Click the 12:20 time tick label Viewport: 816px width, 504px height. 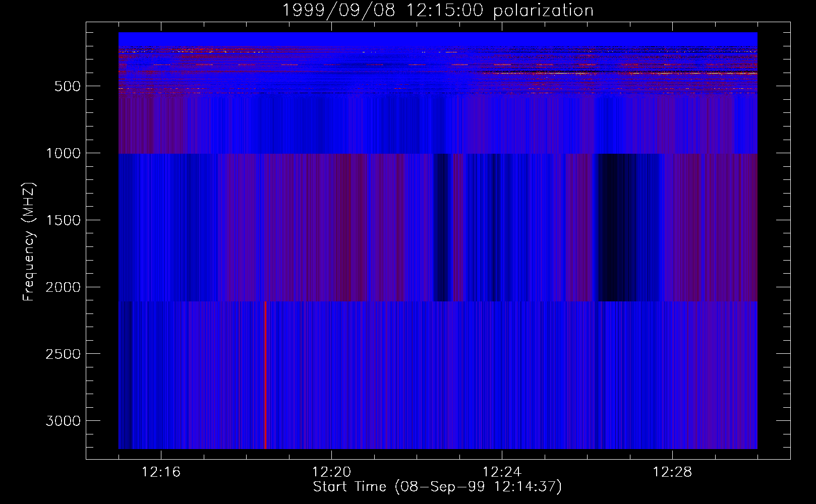tap(331, 472)
